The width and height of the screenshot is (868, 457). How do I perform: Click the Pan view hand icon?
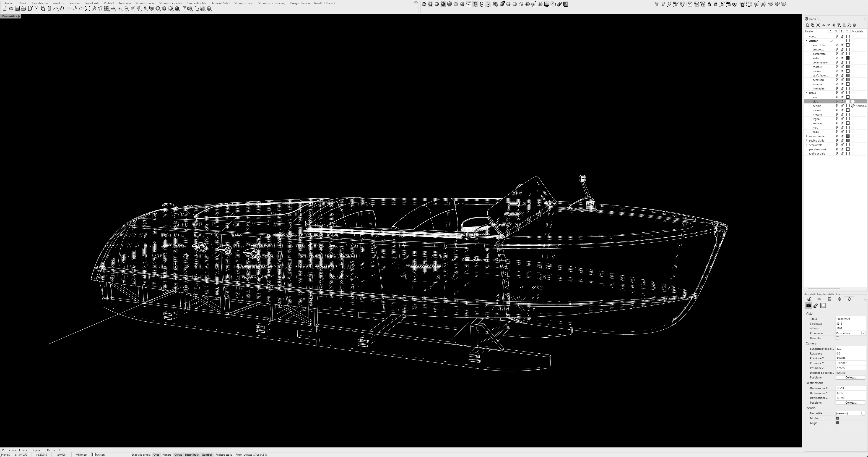[x=62, y=9]
